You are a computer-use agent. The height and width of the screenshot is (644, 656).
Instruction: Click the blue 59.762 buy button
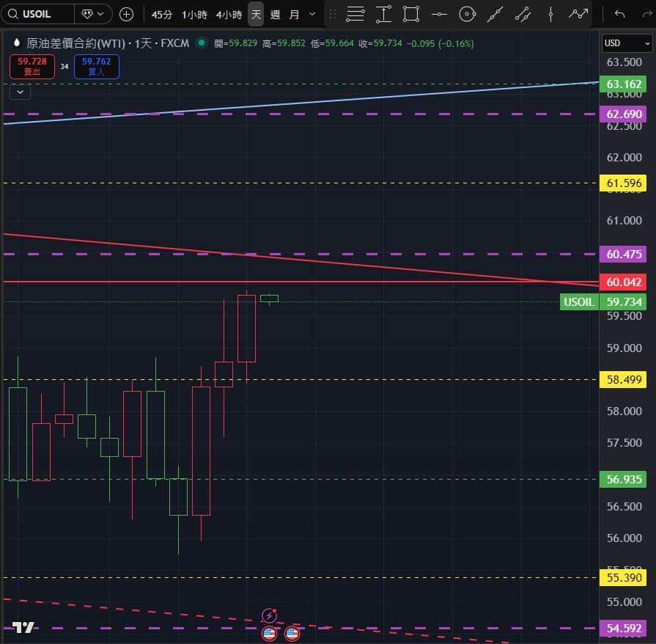click(x=97, y=67)
